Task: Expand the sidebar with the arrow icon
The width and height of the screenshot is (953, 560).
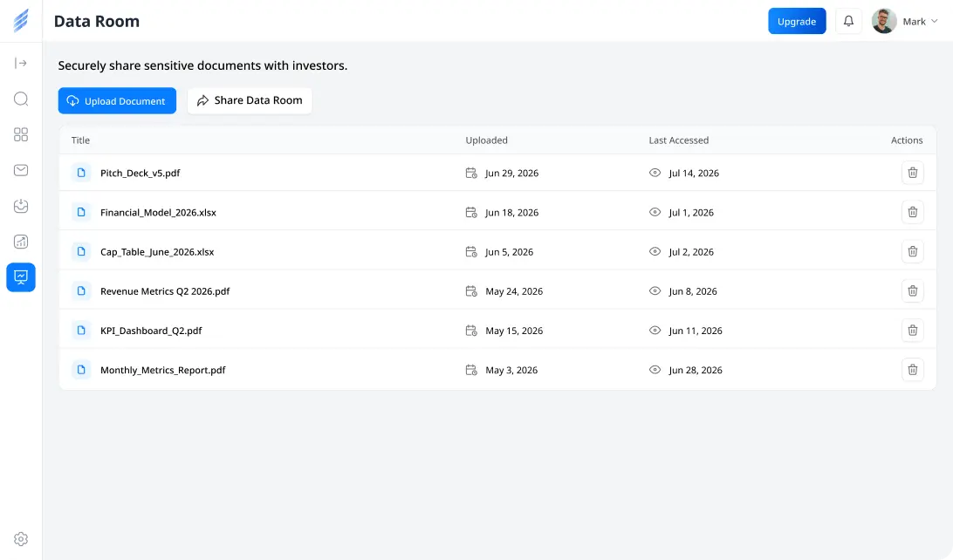Action: (x=21, y=63)
